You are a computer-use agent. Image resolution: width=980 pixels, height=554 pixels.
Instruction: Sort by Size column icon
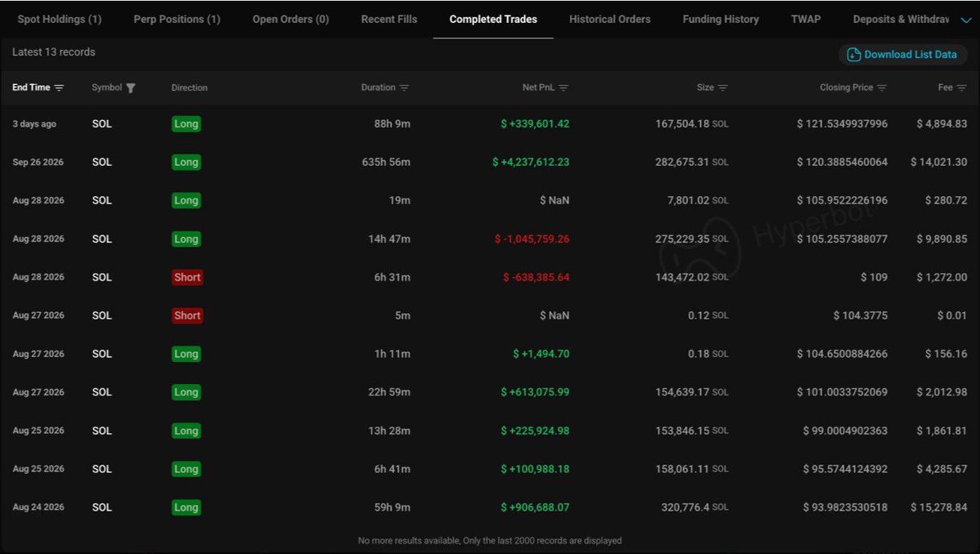pos(723,88)
